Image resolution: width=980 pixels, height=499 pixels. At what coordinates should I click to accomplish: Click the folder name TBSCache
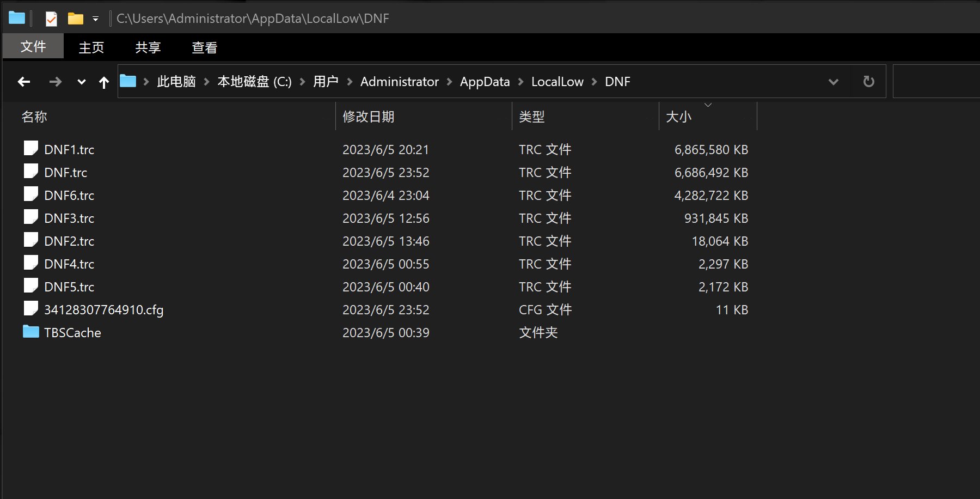tap(72, 333)
